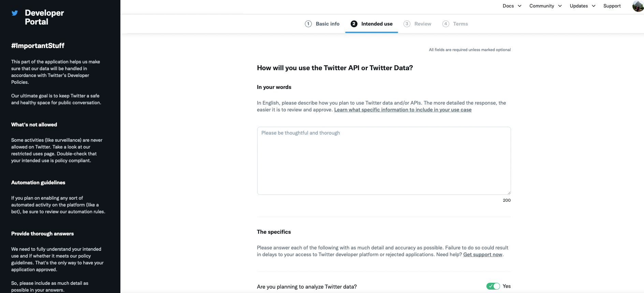Click the Developer Portal heading
Viewport: 644px width, 293px height.
(44, 17)
